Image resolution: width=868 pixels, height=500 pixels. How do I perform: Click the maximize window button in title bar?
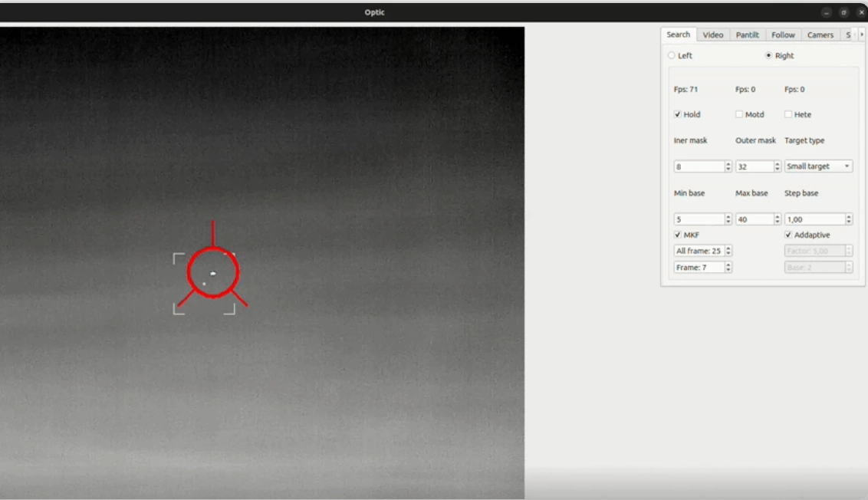pyautogui.click(x=843, y=12)
